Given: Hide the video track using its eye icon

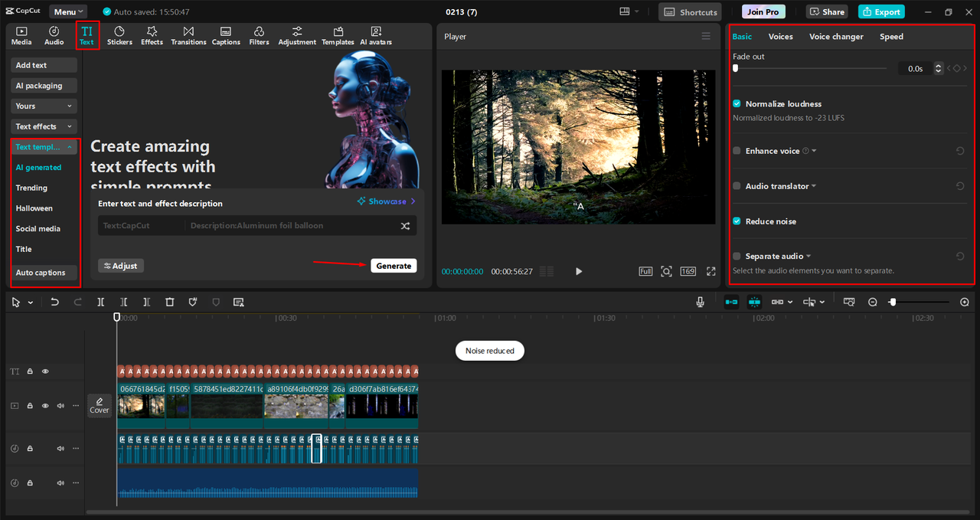Looking at the screenshot, I should tap(45, 406).
